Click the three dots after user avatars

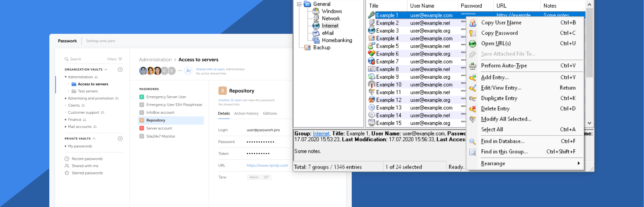tap(180, 71)
